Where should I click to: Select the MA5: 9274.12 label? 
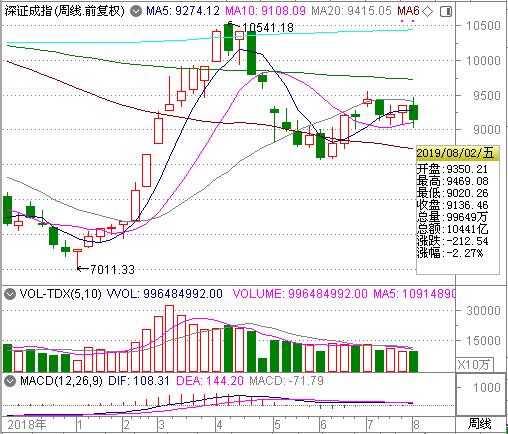(x=183, y=11)
